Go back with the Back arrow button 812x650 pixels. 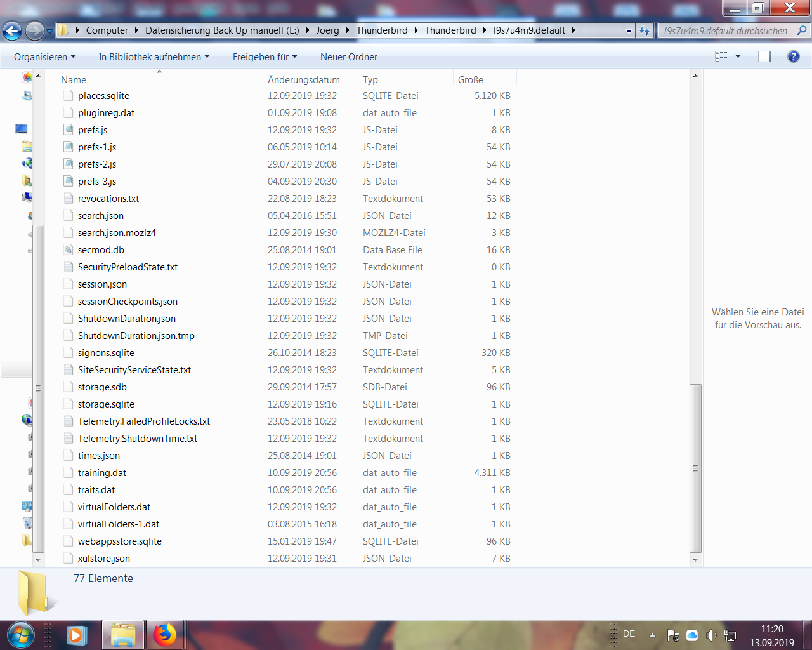[12, 30]
